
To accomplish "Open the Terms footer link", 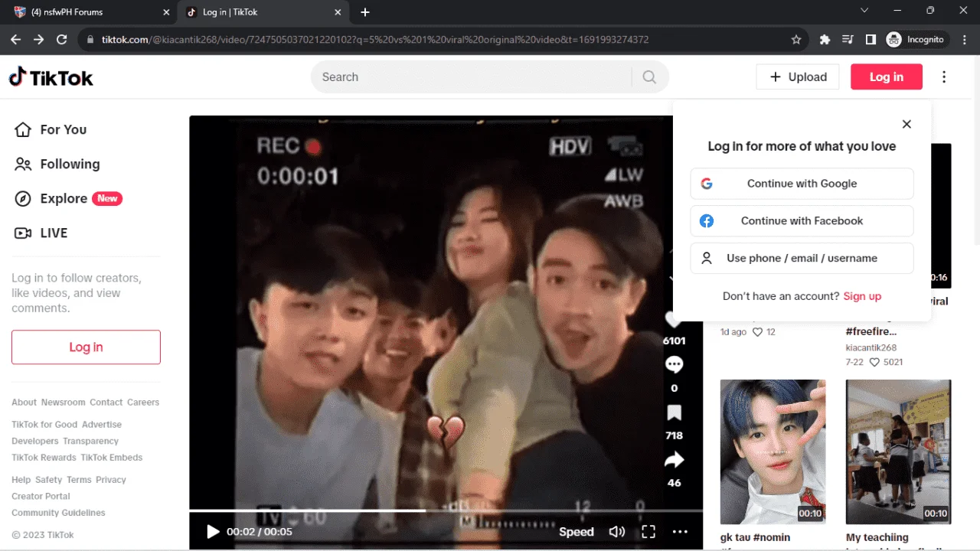I will [79, 480].
